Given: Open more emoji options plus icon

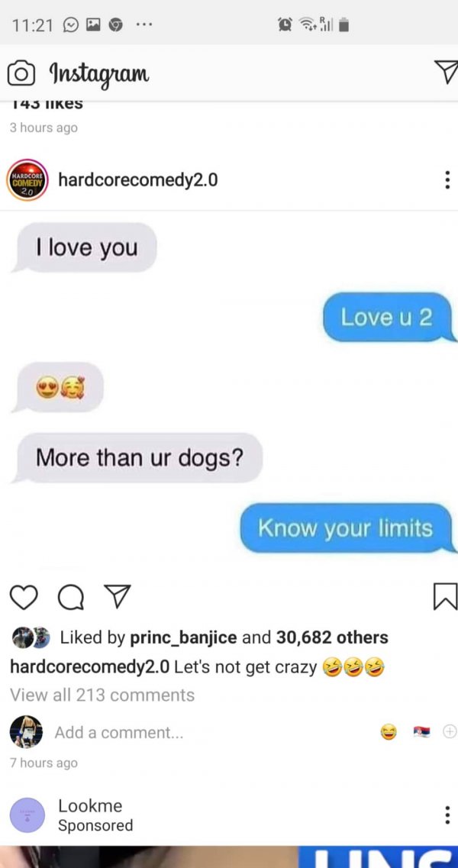Looking at the screenshot, I should pos(450,732).
